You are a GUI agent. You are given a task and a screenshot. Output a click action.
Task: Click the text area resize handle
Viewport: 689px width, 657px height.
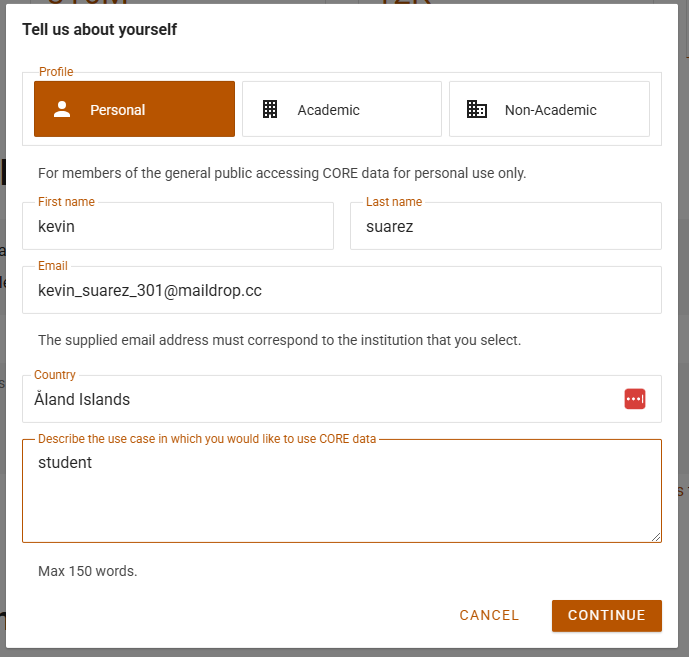point(656,537)
